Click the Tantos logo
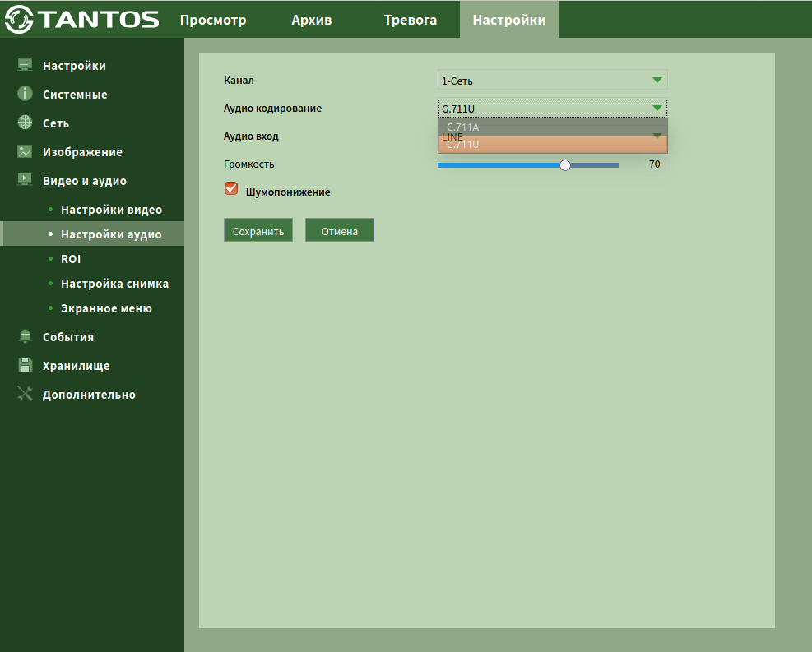The width and height of the screenshot is (812, 652). [82, 19]
